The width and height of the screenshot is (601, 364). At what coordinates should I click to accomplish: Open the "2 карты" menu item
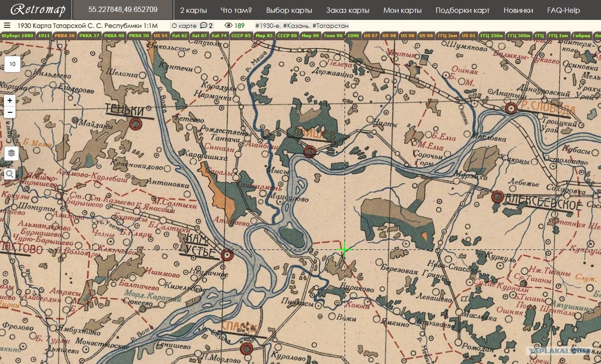193,10
